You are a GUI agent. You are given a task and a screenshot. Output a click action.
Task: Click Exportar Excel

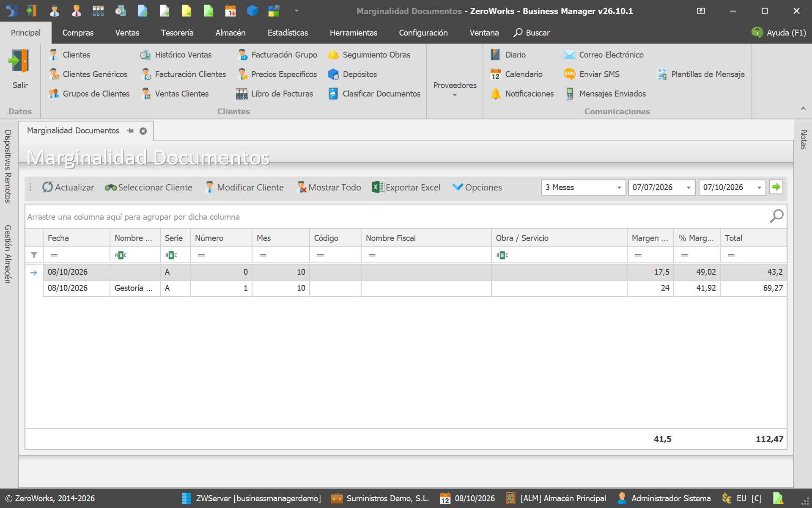[406, 187]
